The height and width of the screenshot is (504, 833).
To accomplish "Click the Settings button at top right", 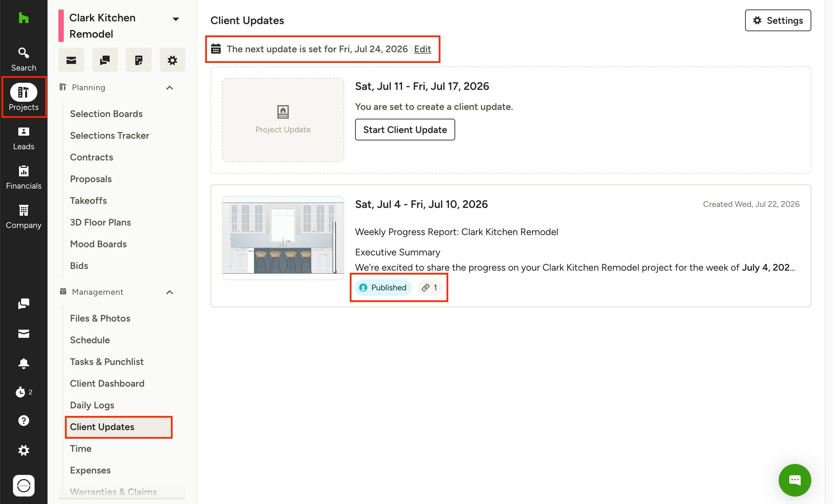I will pos(778,20).
